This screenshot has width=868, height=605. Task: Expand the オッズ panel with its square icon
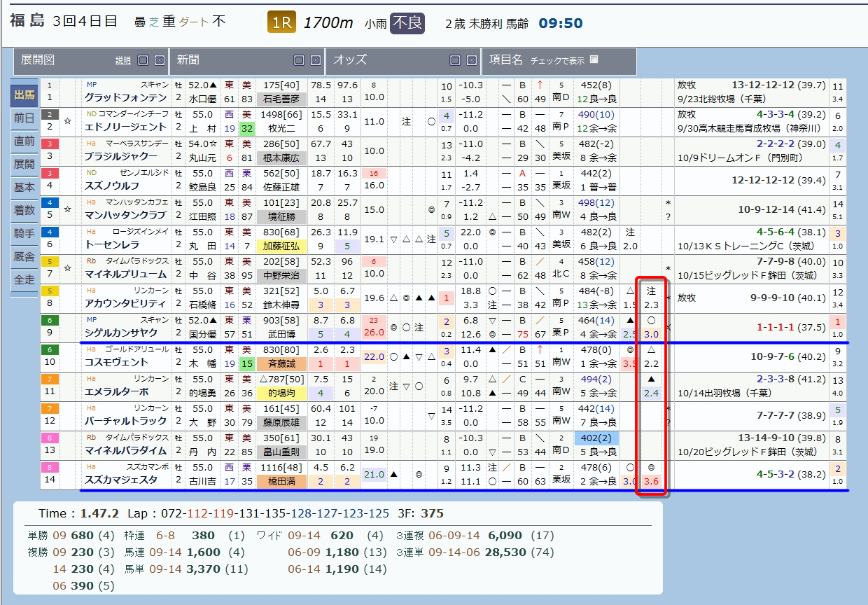point(455,60)
